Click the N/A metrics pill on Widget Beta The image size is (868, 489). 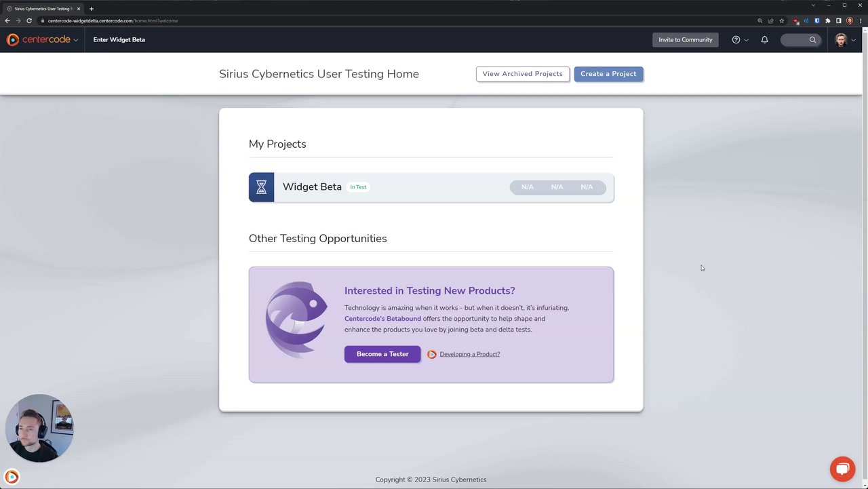[x=557, y=187]
